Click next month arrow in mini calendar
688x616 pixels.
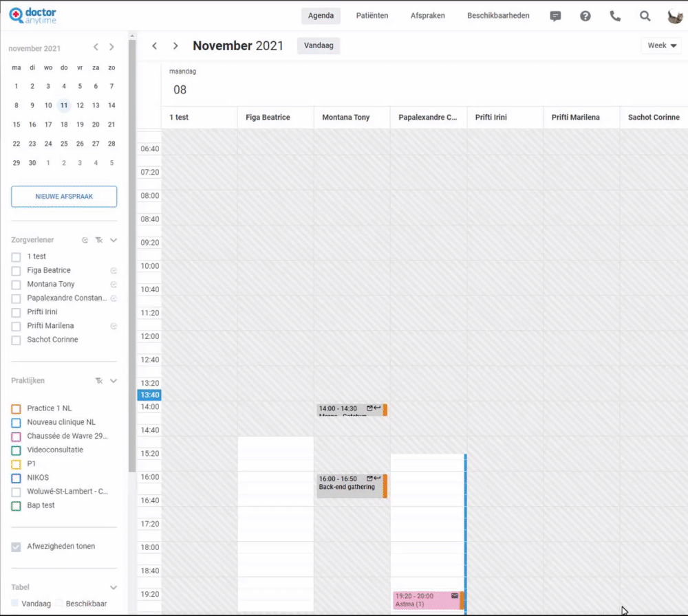coord(111,47)
